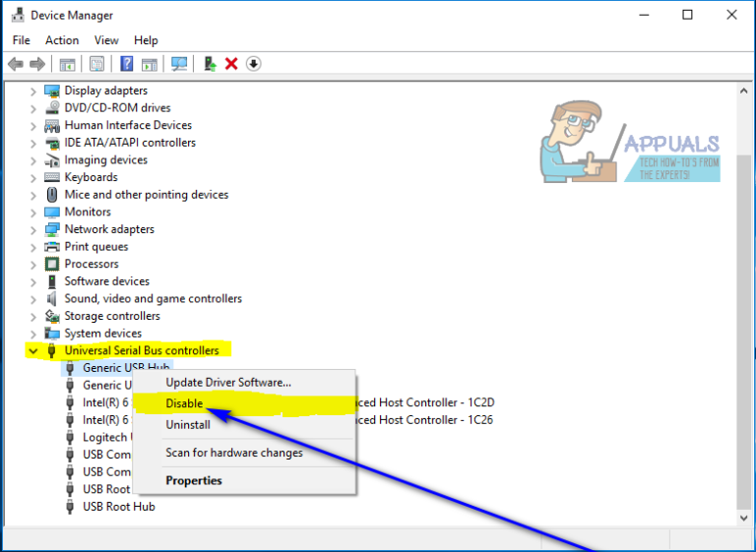Click the DVD/CD-ROM drives icon
The height and width of the screenshot is (552, 756).
[52, 108]
